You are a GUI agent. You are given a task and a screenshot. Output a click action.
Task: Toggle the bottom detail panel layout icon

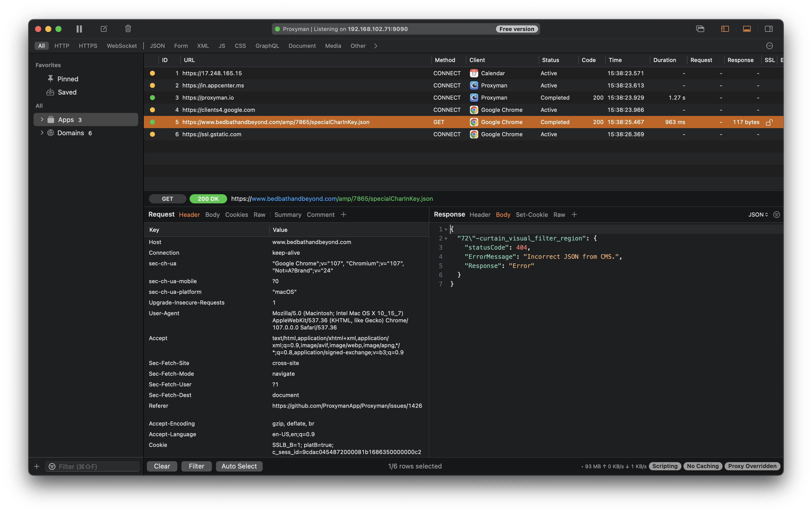tap(747, 29)
